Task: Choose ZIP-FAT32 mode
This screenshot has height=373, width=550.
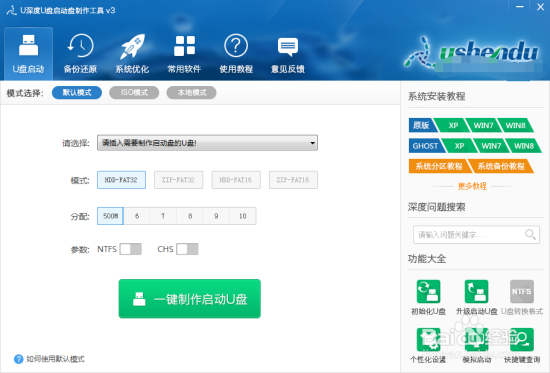Action: point(179,180)
